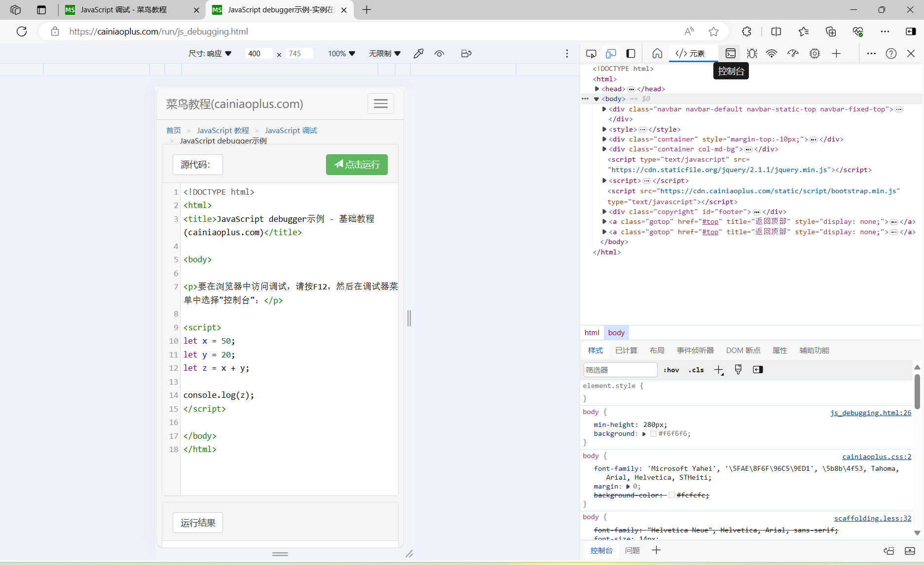
Task: Open the Performance gauge icon tool
Action: [793, 53]
